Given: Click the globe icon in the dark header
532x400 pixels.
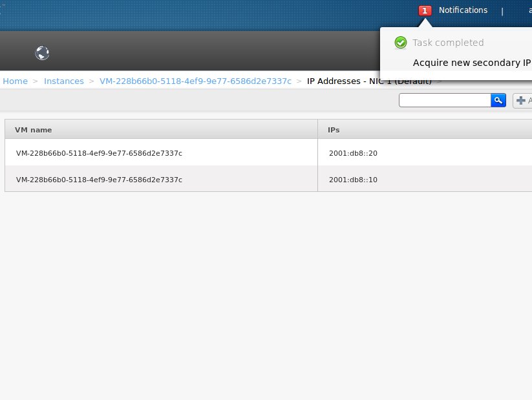Looking at the screenshot, I should coord(42,53).
